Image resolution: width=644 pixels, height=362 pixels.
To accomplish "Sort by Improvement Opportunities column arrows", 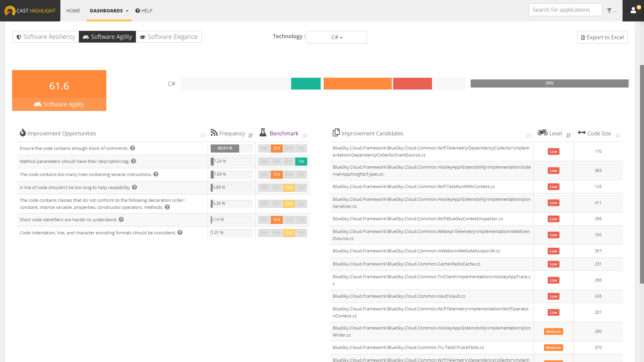I will (x=203, y=135).
